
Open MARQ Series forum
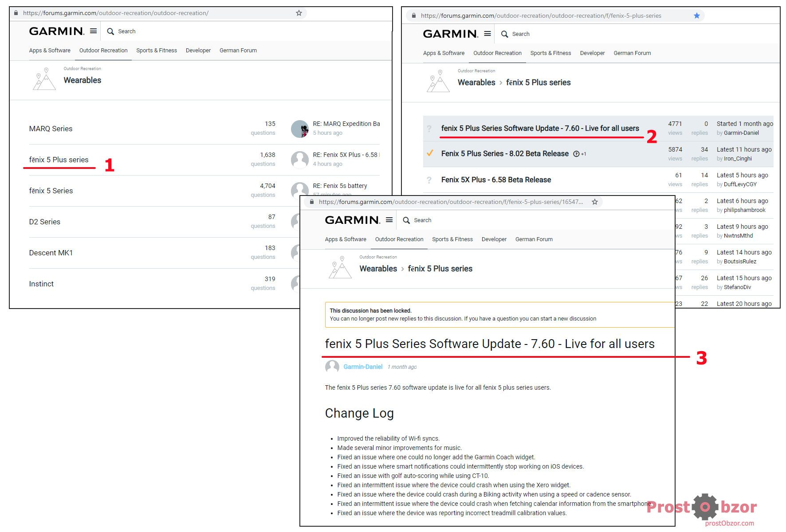point(51,129)
